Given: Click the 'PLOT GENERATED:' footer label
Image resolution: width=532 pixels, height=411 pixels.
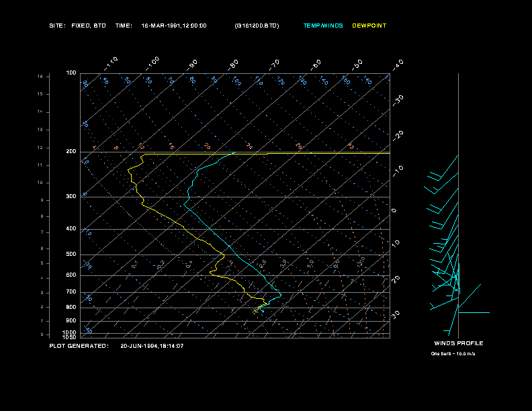Looking at the screenshot, I should 79,346.
